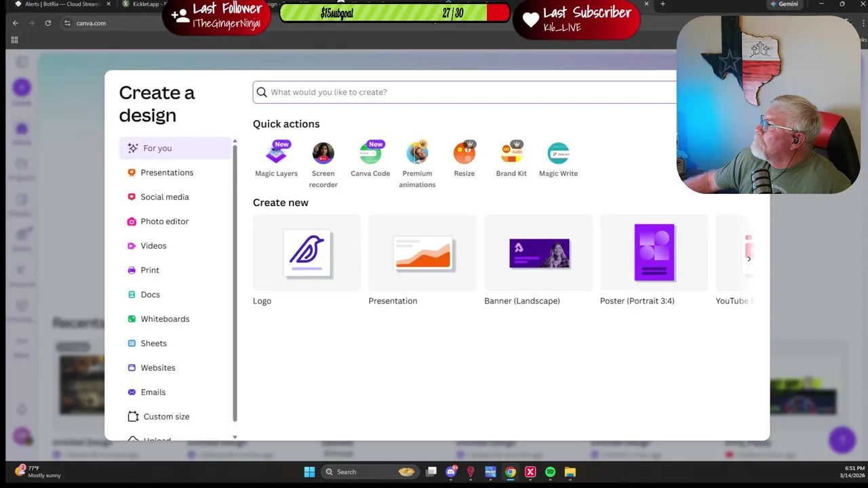
Task: Open the Windows Start menu
Action: 309,472
